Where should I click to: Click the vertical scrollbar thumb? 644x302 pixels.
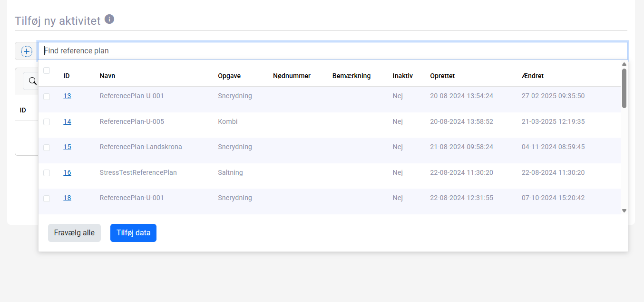(x=624, y=88)
